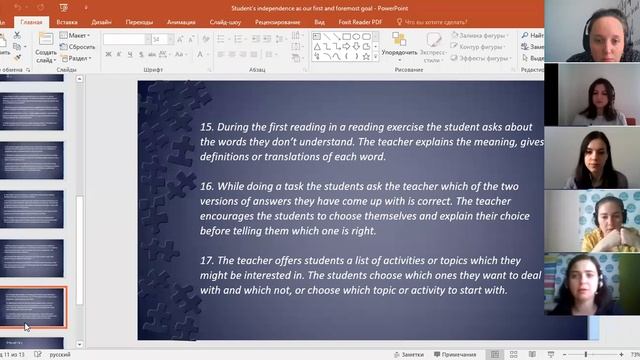Click the Заметки notes button
Image resolution: width=640 pixels, height=360 pixels.
pyautogui.click(x=409, y=355)
